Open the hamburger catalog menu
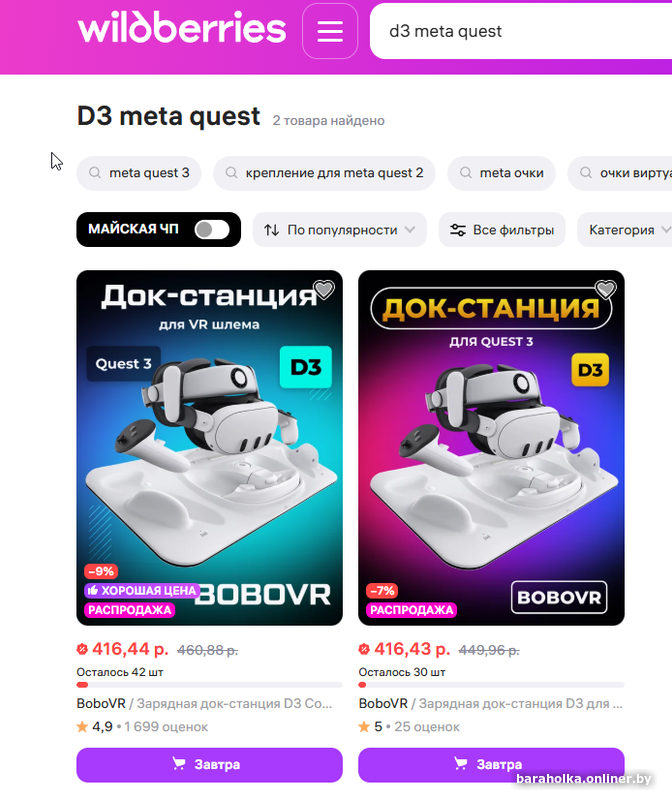The width and height of the screenshot is (672, 800). [330, 31]
